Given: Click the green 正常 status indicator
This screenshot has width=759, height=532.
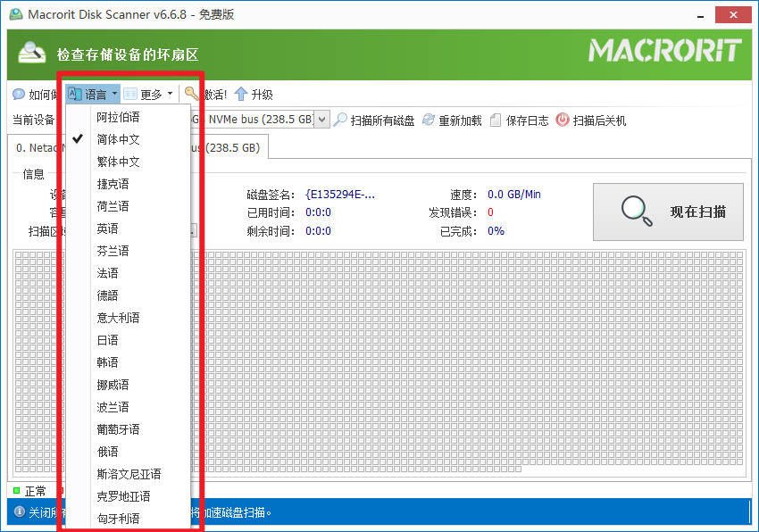Looking at the screenshot, I should [16, 491].
